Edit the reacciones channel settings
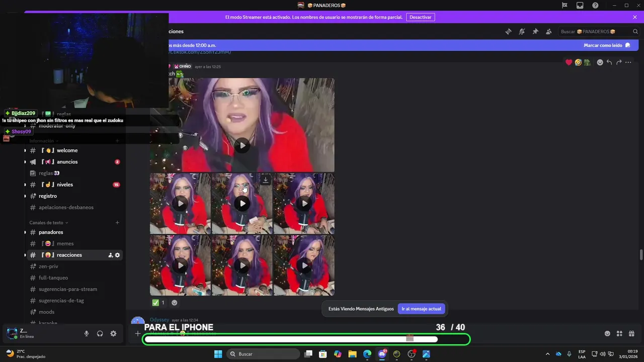644x362 pixels. tap(117, 255)
